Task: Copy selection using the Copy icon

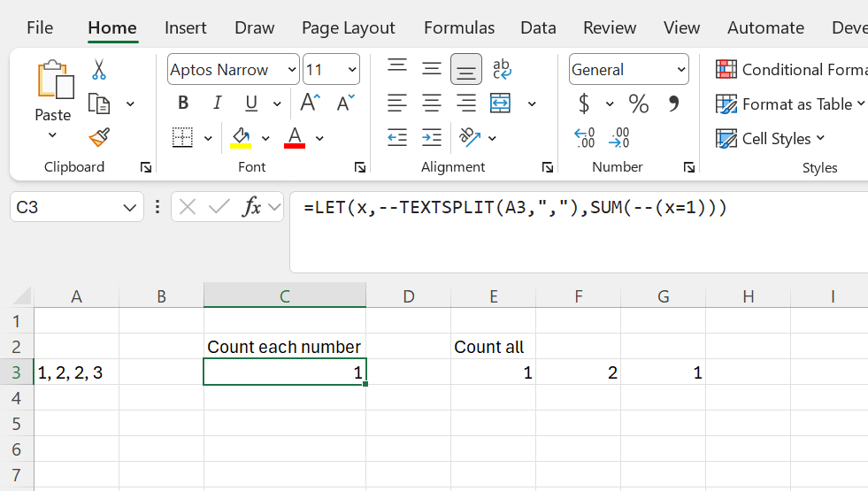Action: click(x=99, y=104)
